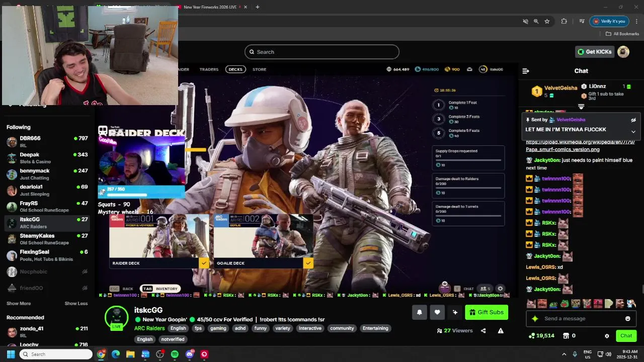Show hidden system tray icons chevron
Screen dimensions: 644x362
pos(564,354)
